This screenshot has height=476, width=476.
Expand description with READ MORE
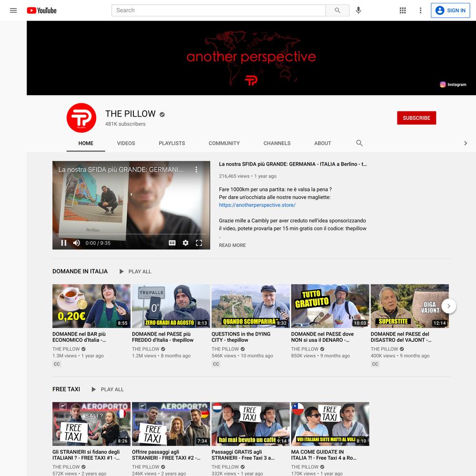pyautogui.click(x=232, y=245)
